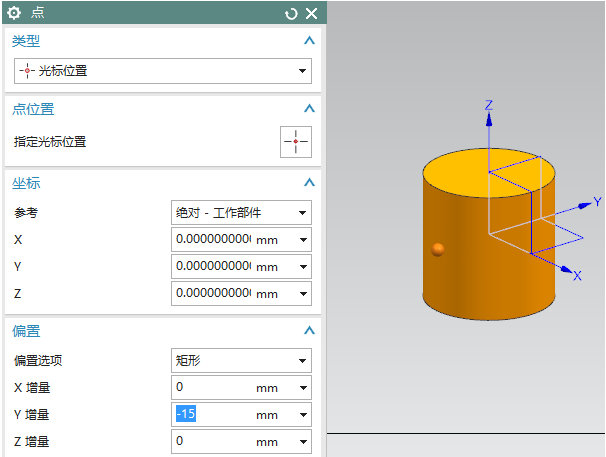This screenshot has width=606, height=457.
Task: Open the Y 增量 options arrow
Action: tap(303, 415)
